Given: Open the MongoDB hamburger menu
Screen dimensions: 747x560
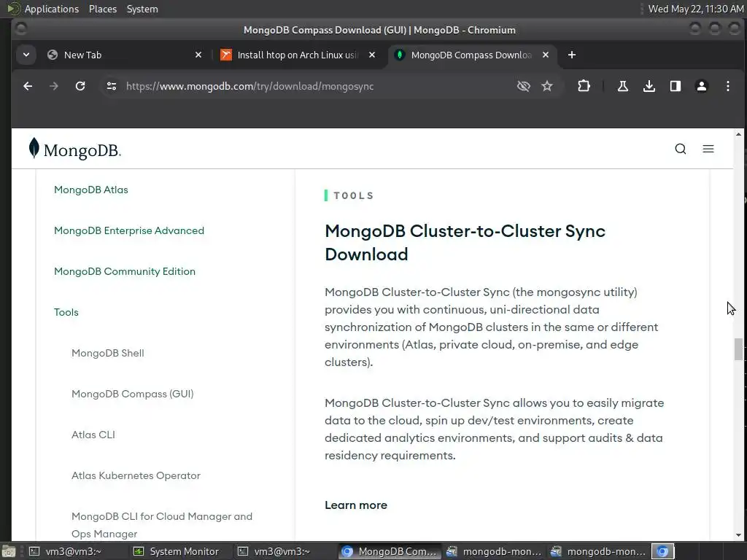Looking at the screenshot, I should [x=708, y=149].
